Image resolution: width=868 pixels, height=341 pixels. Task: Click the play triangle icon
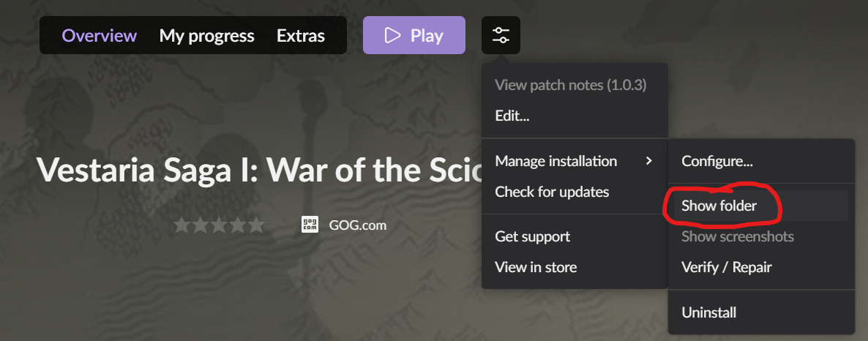392,35
